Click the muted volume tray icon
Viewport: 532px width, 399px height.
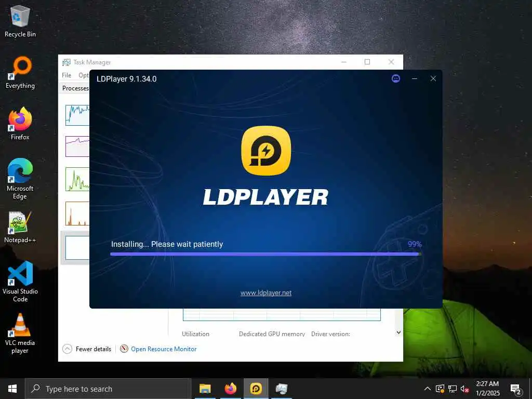tap(464, 389)
